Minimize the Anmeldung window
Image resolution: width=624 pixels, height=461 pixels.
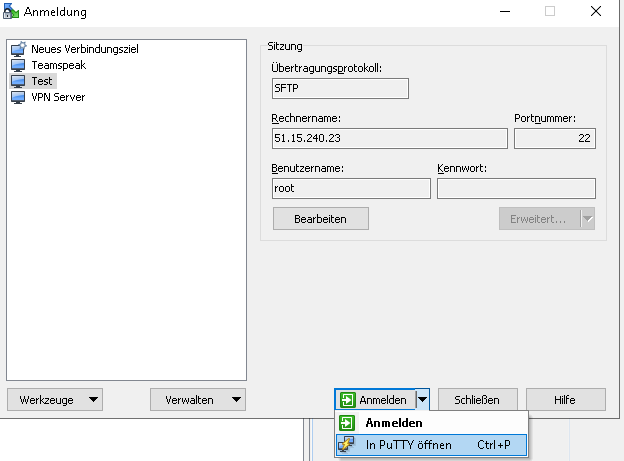coord(505,12)
